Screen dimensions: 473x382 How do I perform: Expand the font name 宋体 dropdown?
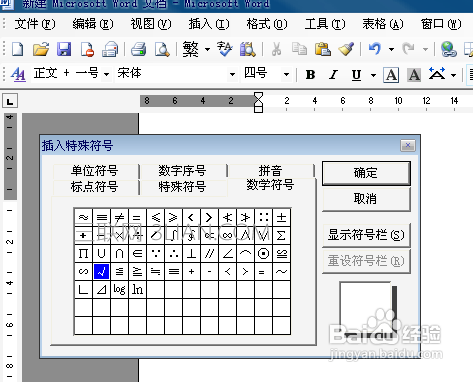[232, 74]
